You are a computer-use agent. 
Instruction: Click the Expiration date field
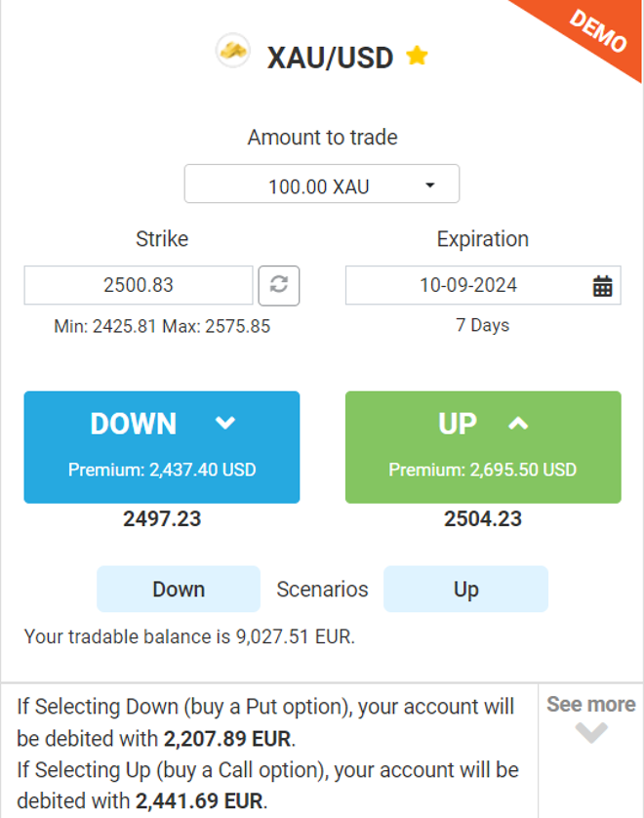483,285
